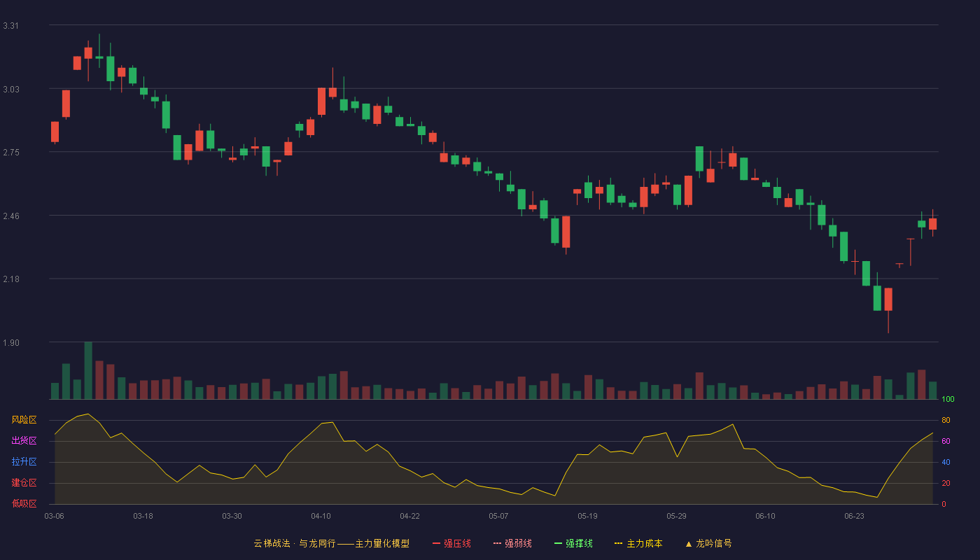Viewport: 980px width, 560px height.
Task: Click the red 20 indicator axis value
Action: [946, 483]
